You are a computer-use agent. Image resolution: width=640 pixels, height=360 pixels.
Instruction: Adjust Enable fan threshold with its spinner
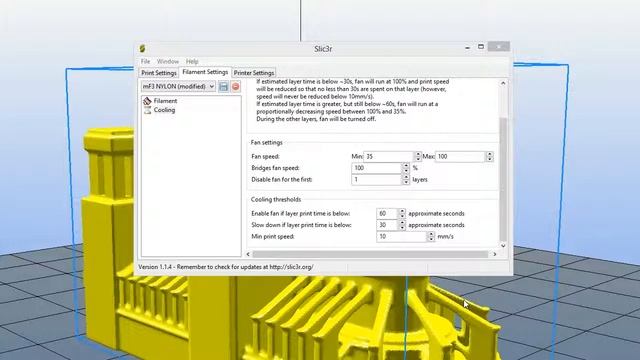pyautogui.click(x=402, y=213)
